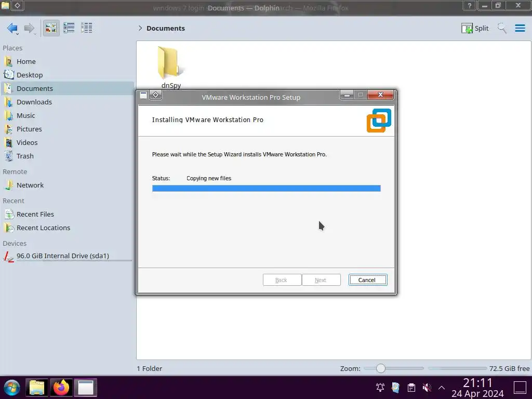The image size is (532, 399).
Task: Click the internal drive icon under Devices
Action: [8, 257]
